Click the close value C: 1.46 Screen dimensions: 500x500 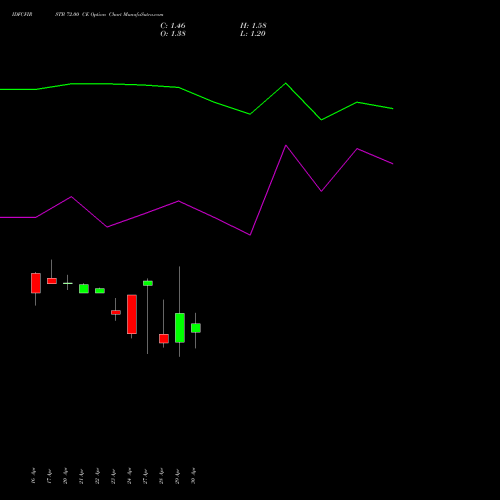coord(173,26)
